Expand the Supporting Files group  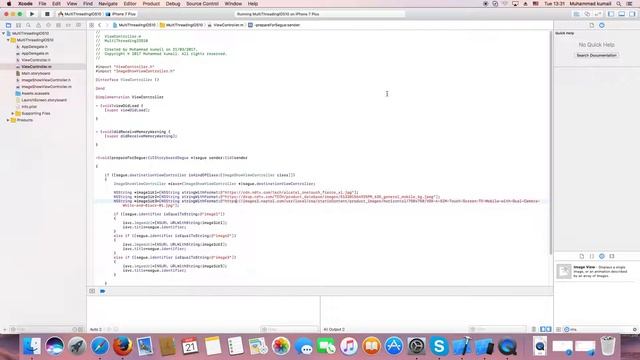click(13, 113)
